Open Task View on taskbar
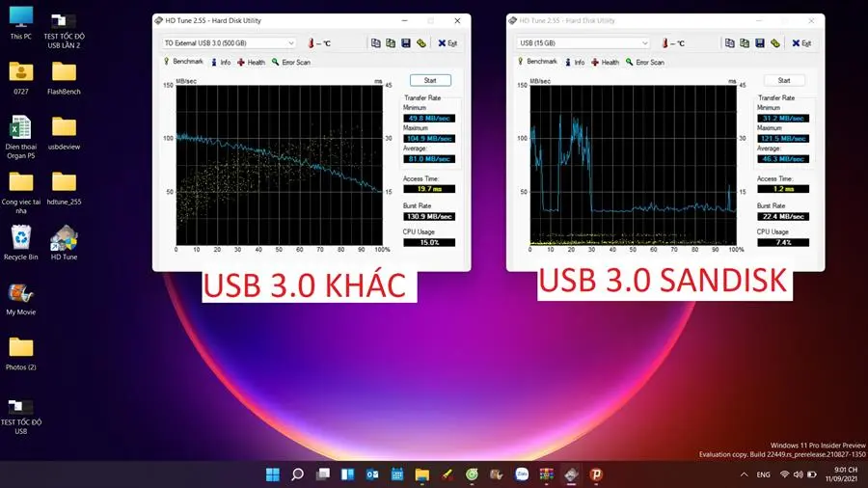The width and height of the screenshot is (868, 488). [323, 474]
